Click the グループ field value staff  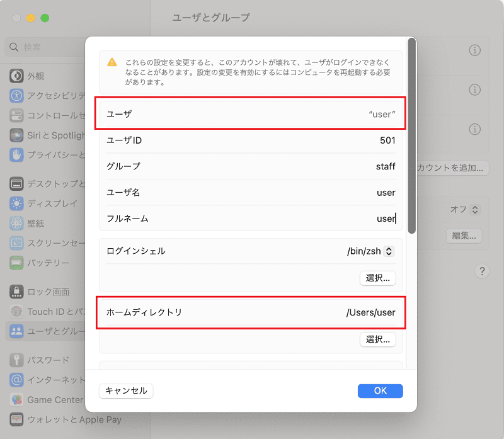pyautogui.click(x=386, y=166)
